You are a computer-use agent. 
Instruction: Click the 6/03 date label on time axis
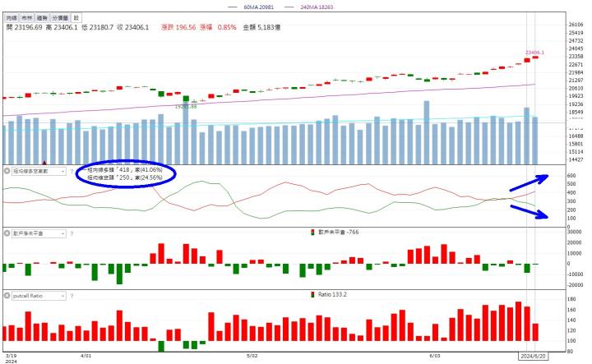click(x=435, y=356)
